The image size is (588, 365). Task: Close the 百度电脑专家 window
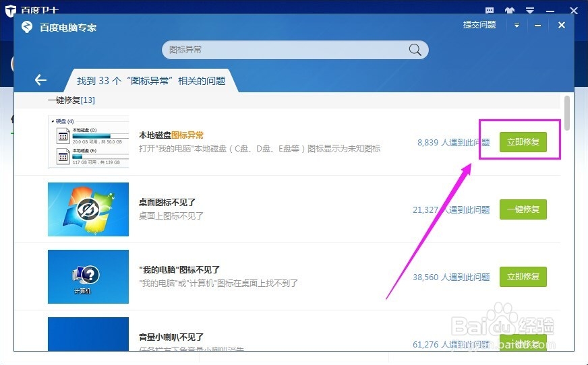pyautogui.click(x=562, y=25)
